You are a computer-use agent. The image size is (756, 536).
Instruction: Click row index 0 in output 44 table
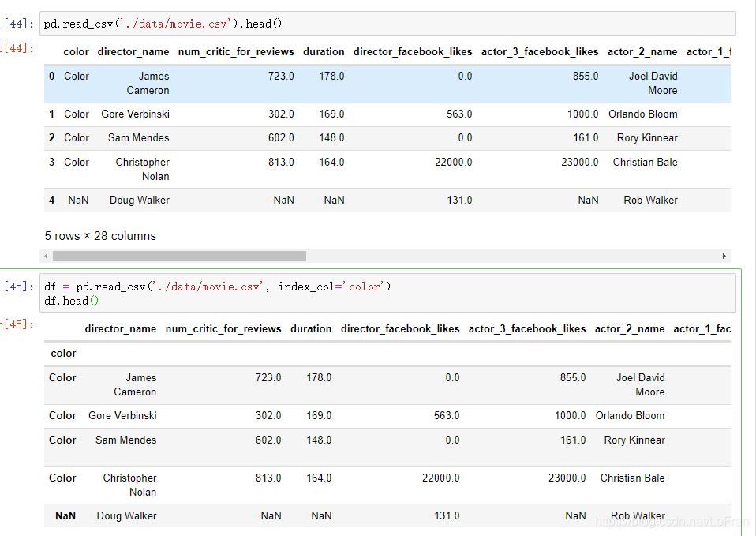click(x=51, y=77)
